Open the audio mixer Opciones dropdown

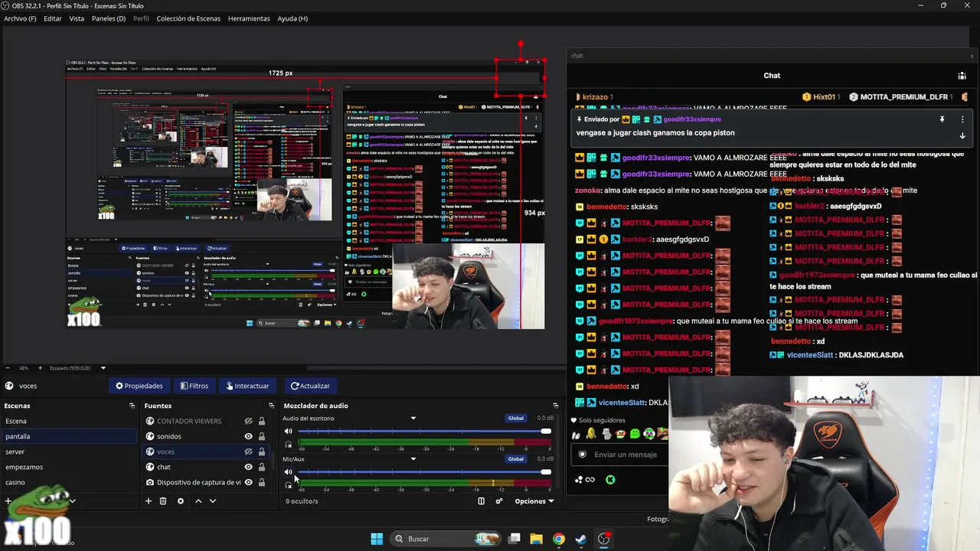tap(534, 501)
